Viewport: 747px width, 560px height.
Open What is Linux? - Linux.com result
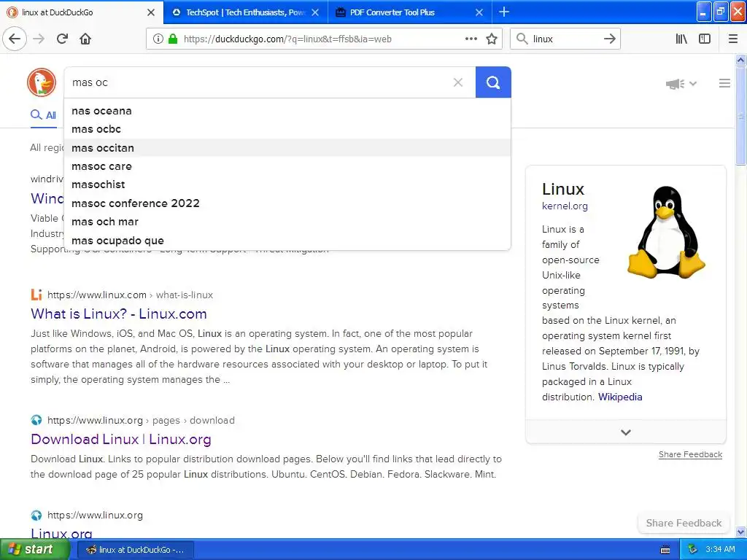click(x=119, y=314)
